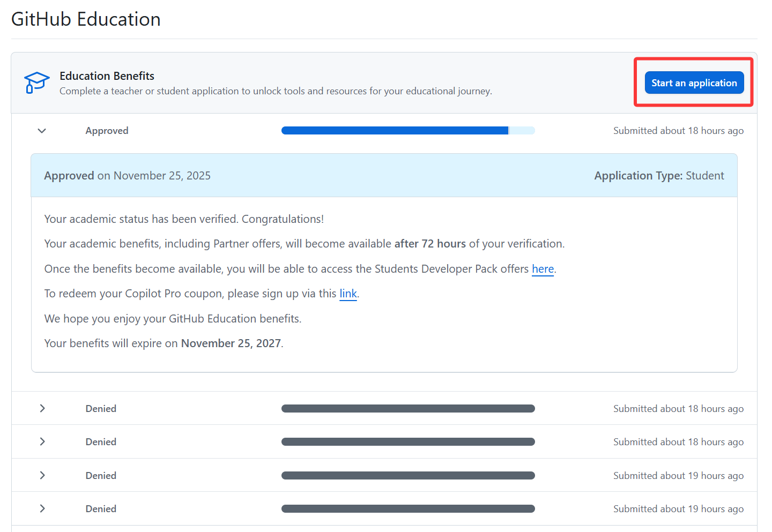Open the Student Developer Pack "here" link
Viewport: 772px width, 532px height.
tap(543, 269)
